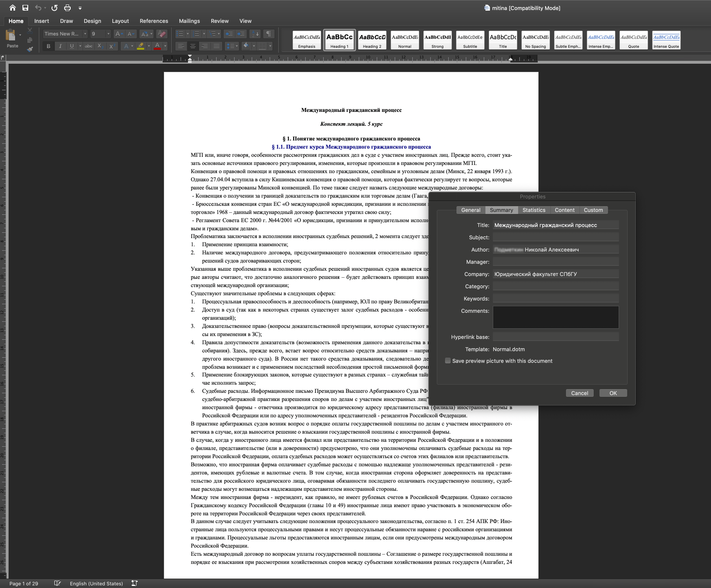This screenshot has width=711, height=588.
Task: Align text left
Action: [181, 46]
